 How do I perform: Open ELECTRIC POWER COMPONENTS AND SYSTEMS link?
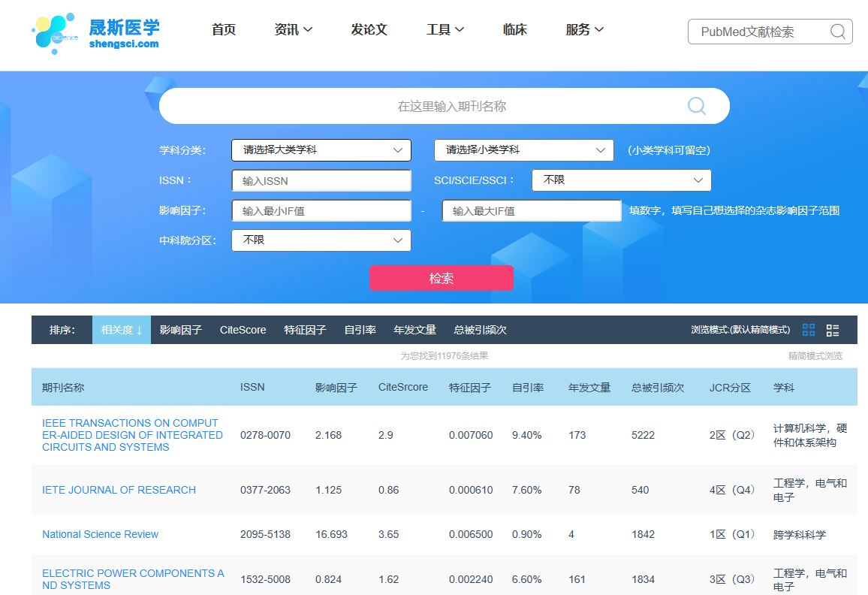(x=133, y=579)
